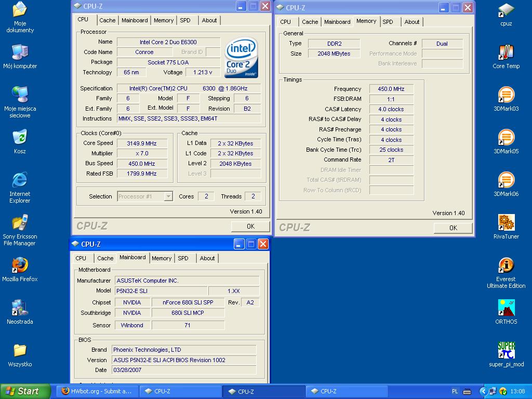
Task: Click the on-screen keyboard tray icon
Action: [467, 392]
